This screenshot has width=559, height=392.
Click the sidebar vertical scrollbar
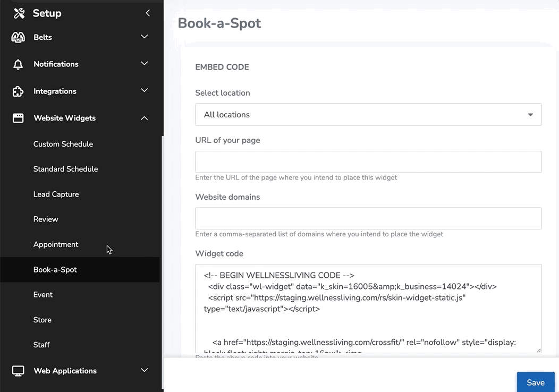tap(163, 262)
